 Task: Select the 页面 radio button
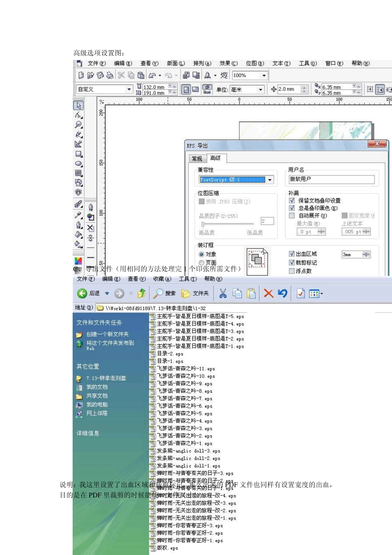coord(201,263)
